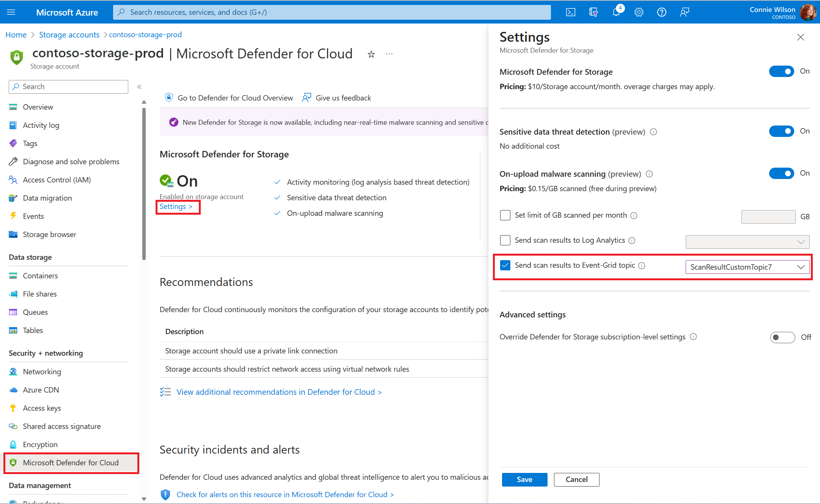Click the checklist icon beside View additional recommendations
820x504 pixels.
[165, 392]
